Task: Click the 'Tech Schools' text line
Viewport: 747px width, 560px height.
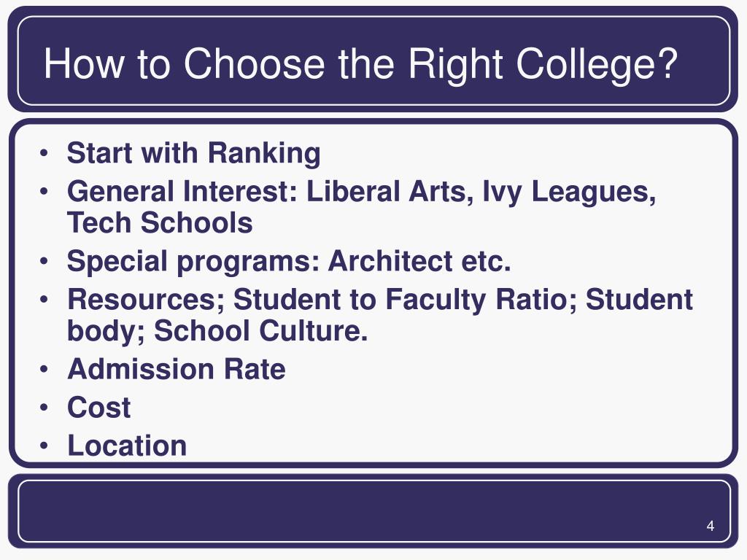Action: tap(160, 223)
